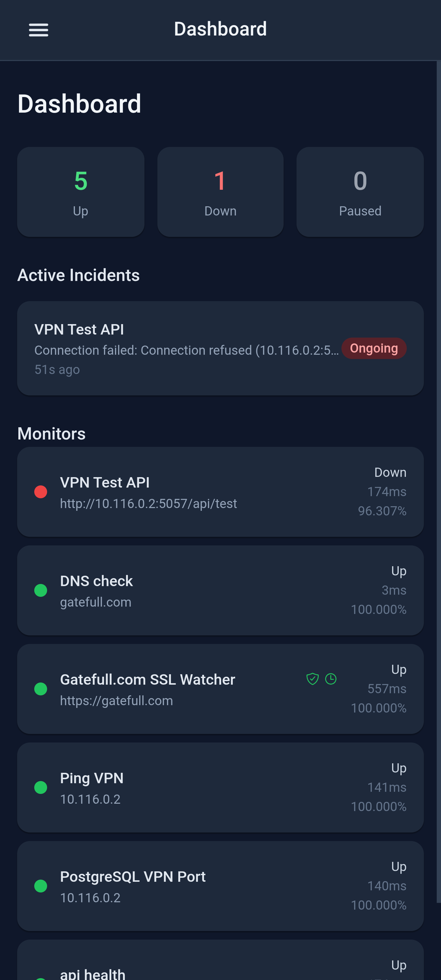Click the green status dot on PostgreSQL VPN Port
The height and width of the screenshot is (980, 441).
click(41, 886)
